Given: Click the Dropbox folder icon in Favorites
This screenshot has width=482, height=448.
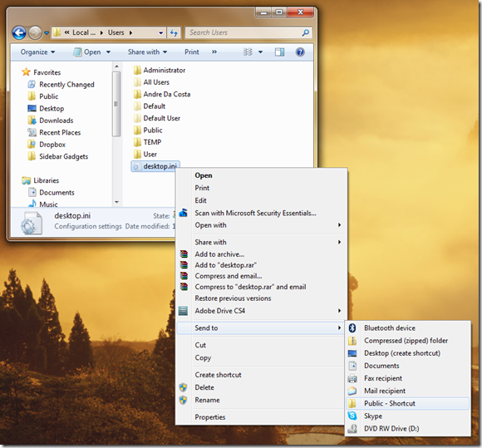Looking at the screenshot, I should pyautogui.click(x=32, y=145).
